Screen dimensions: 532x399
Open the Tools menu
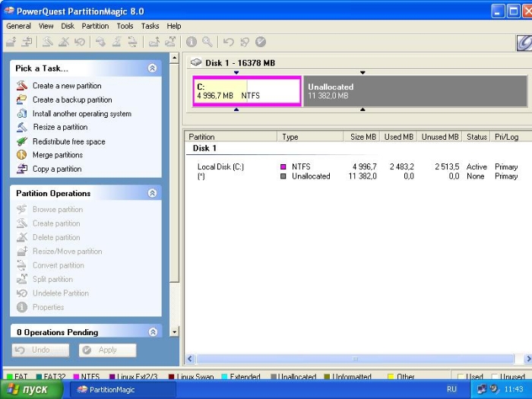(125, 26)
